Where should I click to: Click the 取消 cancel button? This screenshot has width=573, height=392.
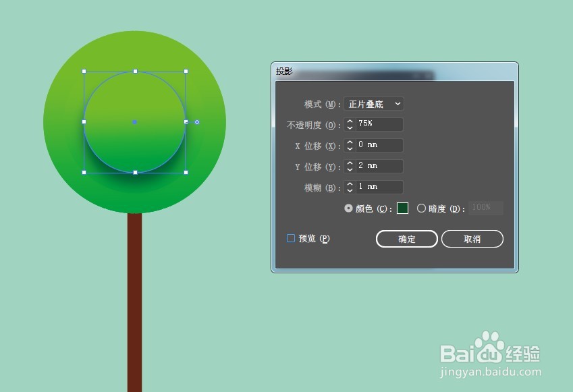(472, 239)
